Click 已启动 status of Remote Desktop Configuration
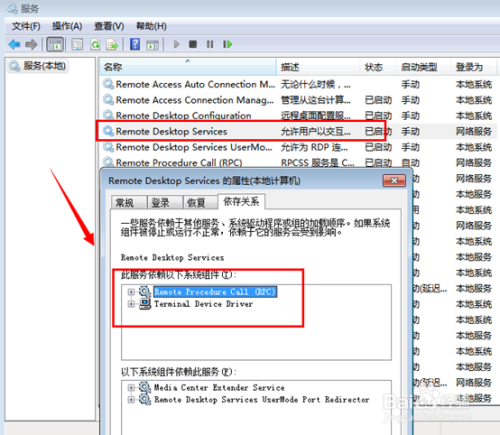This screenshot has width=500, height=435. tap(378, 116)
